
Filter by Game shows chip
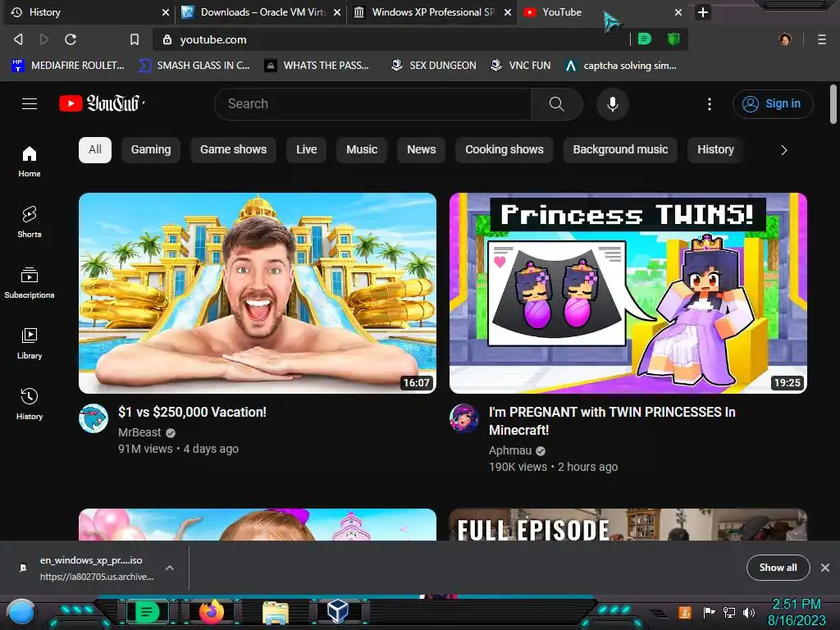click(x=234, y=150)
